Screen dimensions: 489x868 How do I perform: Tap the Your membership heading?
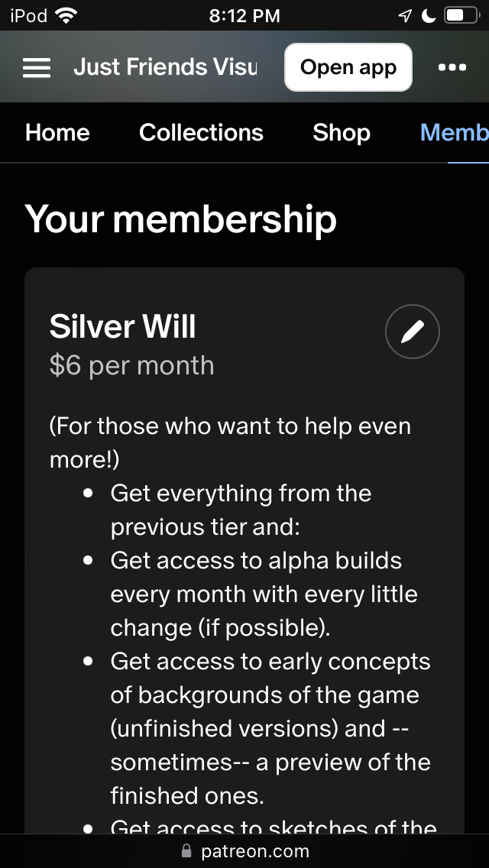[x=181, y=219]
